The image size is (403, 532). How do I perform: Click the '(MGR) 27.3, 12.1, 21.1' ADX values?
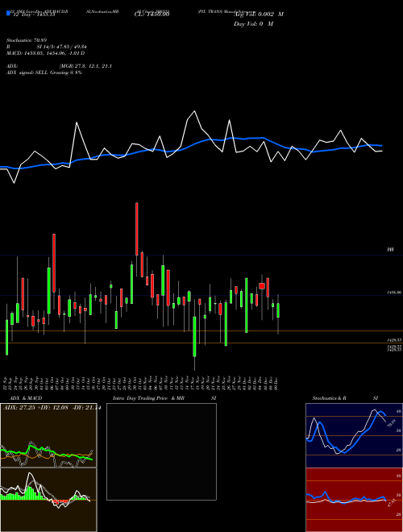click(x=85, y=66)
